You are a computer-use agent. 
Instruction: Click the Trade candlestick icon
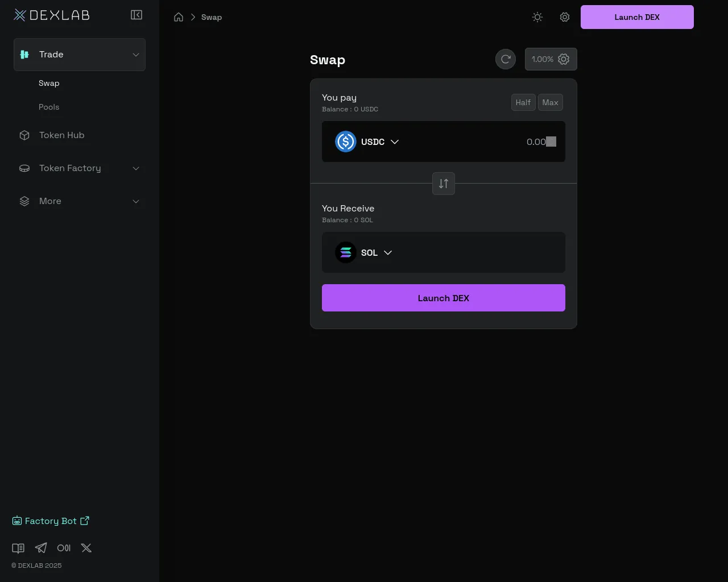[24, 55]
